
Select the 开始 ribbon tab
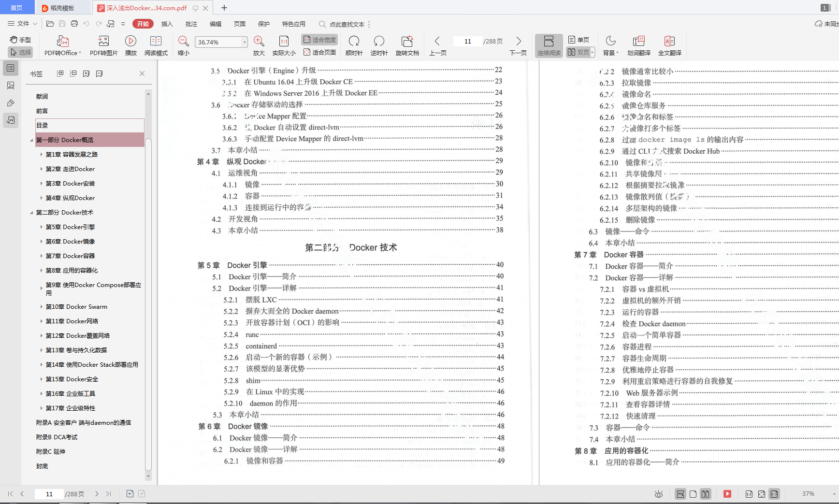[x=143, y=24]
